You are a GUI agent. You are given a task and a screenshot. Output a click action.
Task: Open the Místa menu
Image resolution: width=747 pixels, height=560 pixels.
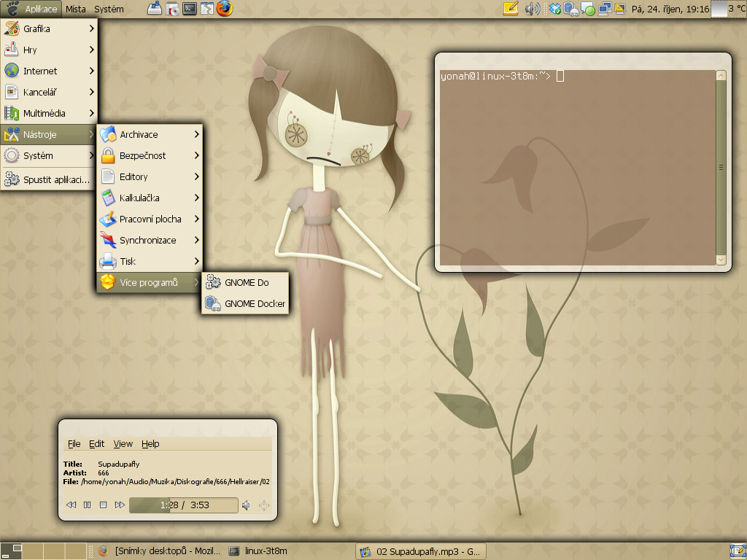(75, 9)
